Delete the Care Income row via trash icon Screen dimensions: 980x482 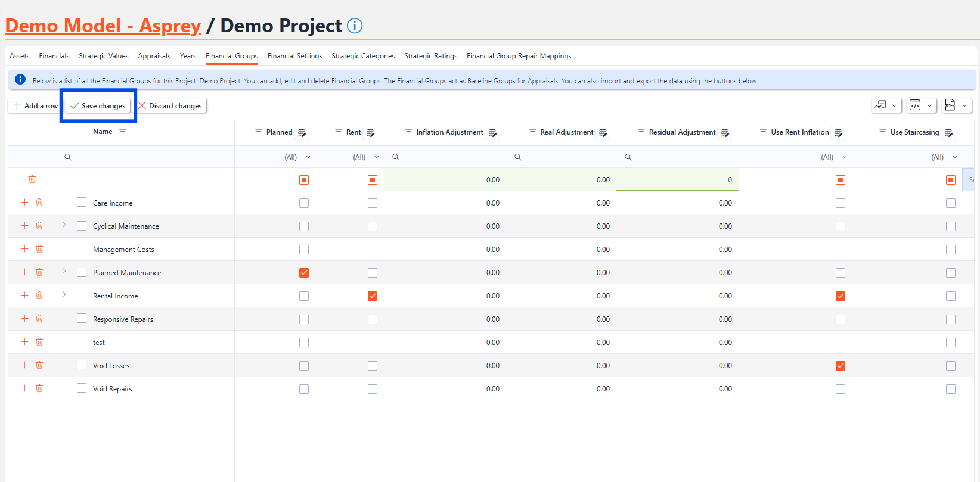[x=39, y=203]
